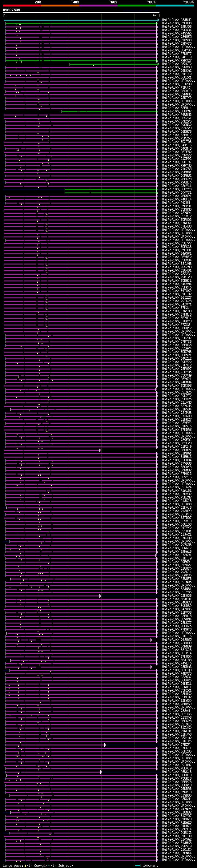This screenshot has width=197, height=868.
Task: Open hit UniRef100_A6XGT0
Action: 176,64
